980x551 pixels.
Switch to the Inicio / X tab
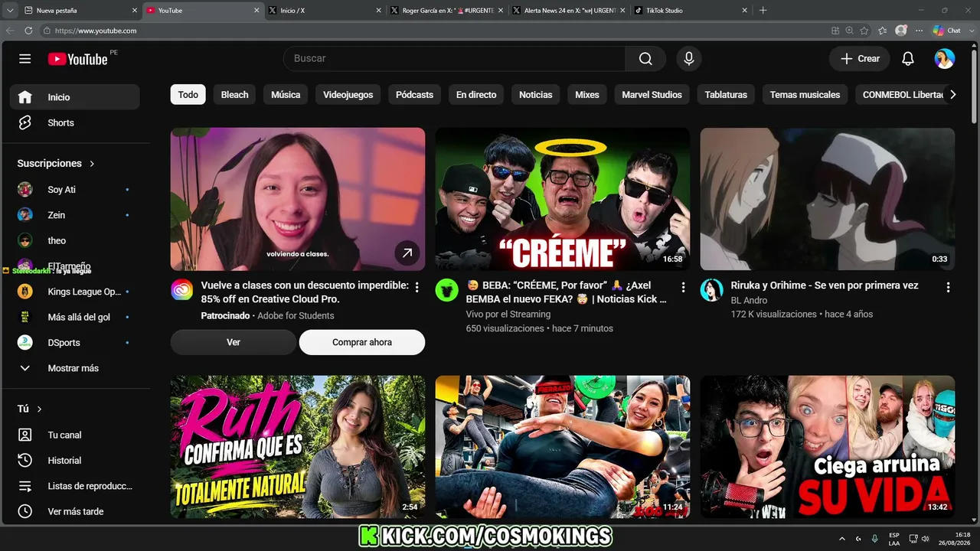pos(325,11)
